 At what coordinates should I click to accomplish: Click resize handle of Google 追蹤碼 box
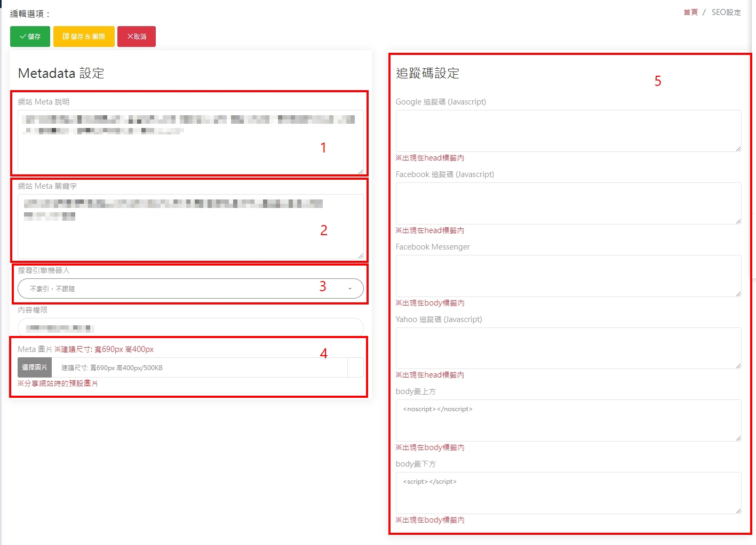738,149
